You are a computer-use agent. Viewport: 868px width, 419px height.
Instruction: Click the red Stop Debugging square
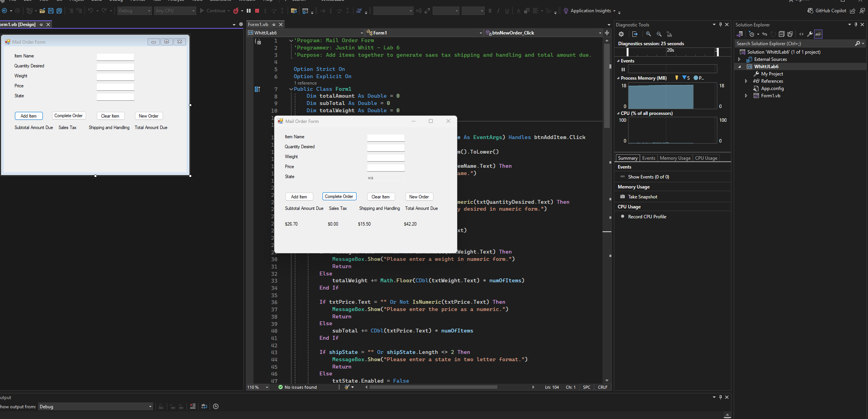pos(257,11)
